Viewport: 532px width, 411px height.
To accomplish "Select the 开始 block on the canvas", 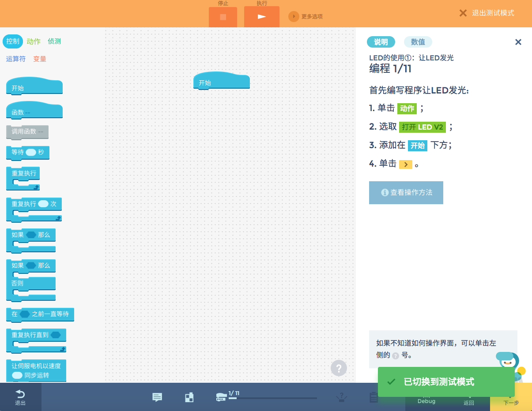I will [221, 82].
